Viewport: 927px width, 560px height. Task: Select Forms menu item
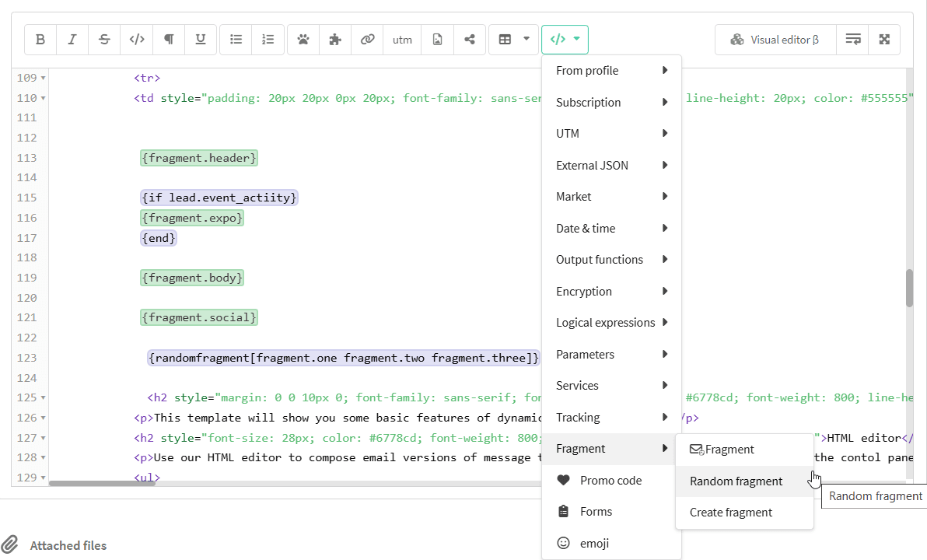(x=611, y=512)
